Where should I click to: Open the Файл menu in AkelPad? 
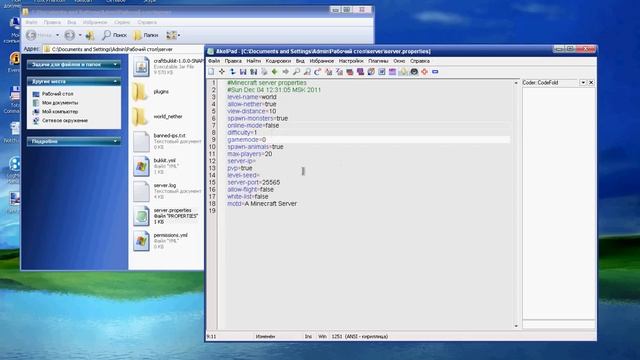coord(214,61)
